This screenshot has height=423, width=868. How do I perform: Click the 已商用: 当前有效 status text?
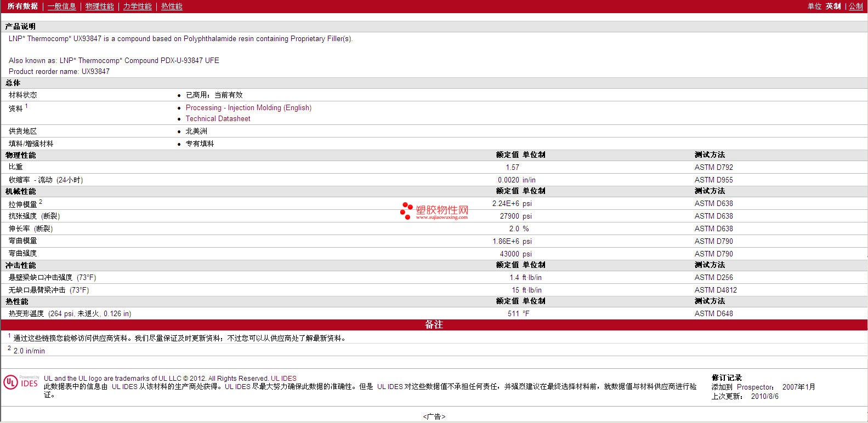click(x=214, y=95)
